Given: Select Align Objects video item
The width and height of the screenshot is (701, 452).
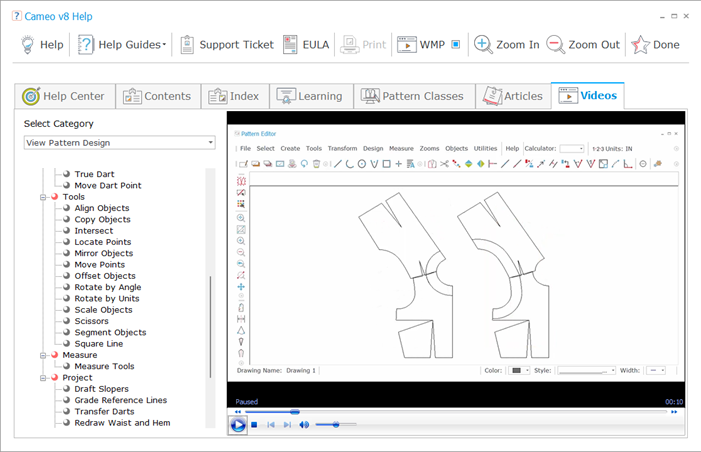Looking at the screenshot, I should (101, 208).
